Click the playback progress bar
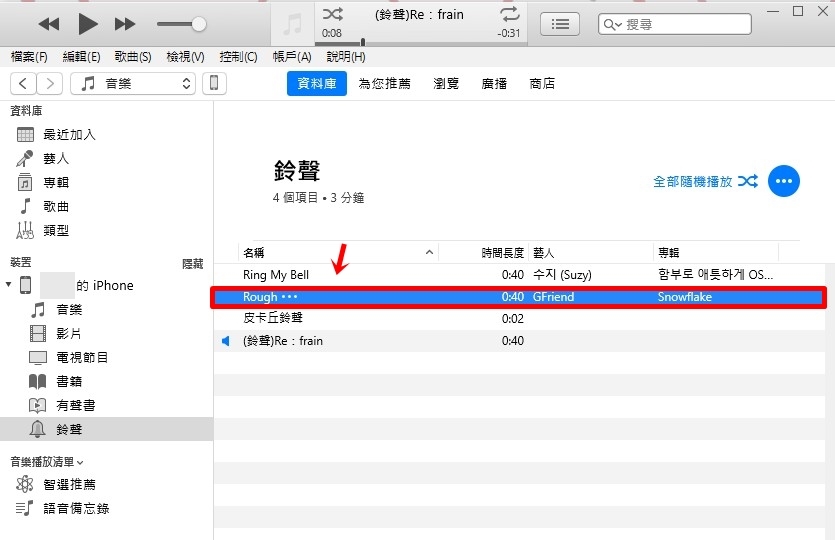The width and height of the screenshot is (835, 540). coord(421,43)
